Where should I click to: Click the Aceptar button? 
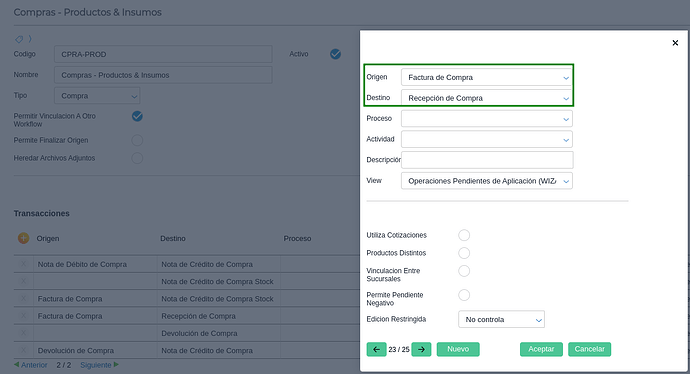(x=541, y=349)
